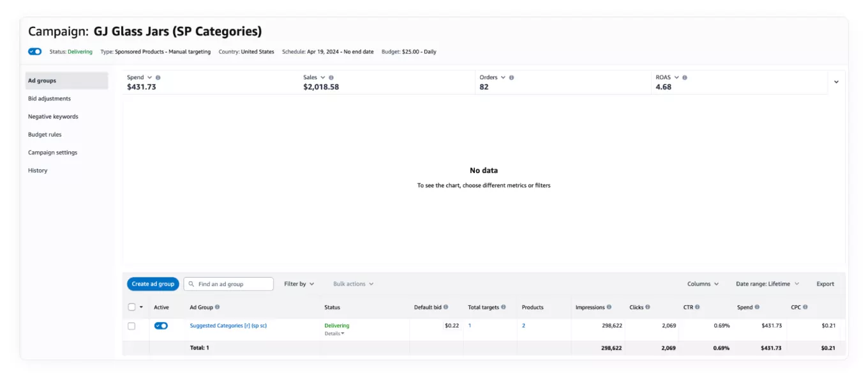Open the Suggested Categories [r] (sp sc) link
The height and width of the screenshot is (382, 868).
228,326
